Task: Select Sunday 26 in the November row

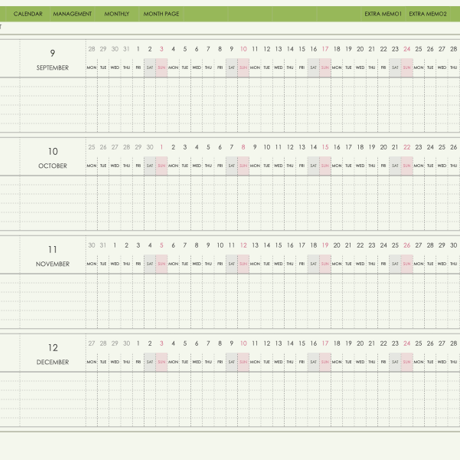Action: pos(407,245)
